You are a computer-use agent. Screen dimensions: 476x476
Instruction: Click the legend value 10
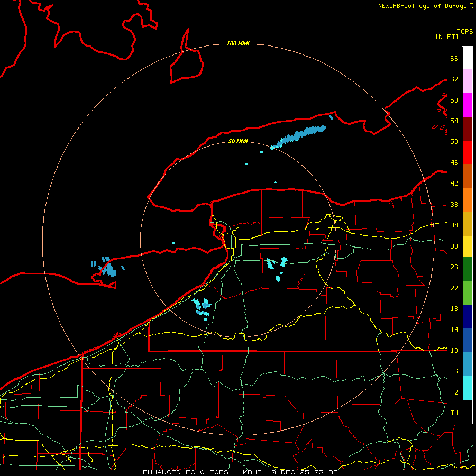454,350
